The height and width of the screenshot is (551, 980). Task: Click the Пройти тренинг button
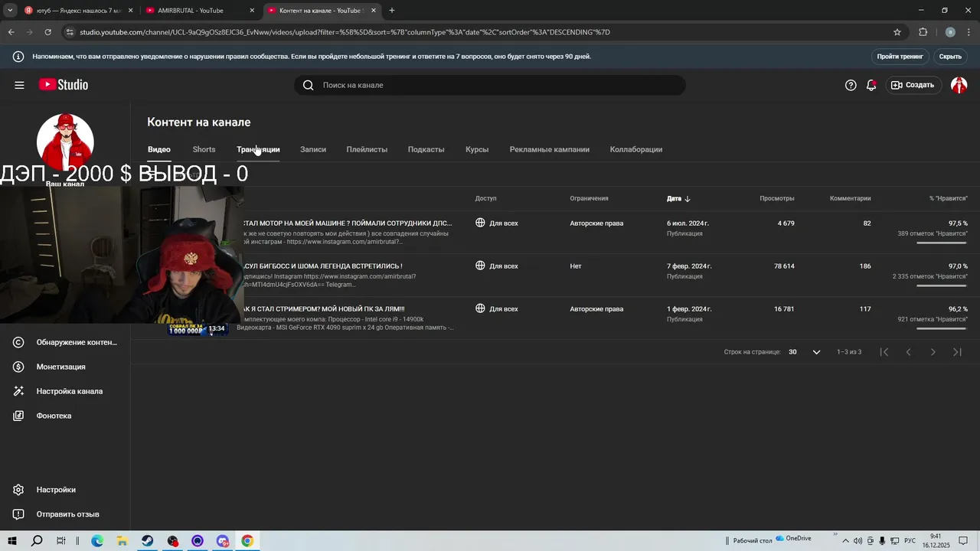click(900, 57)
